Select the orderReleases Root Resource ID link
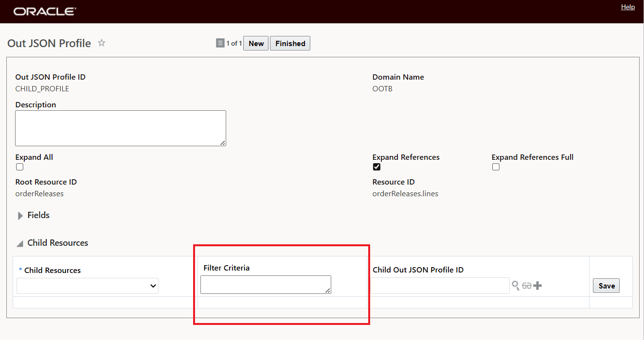This screenshot has height=340, width=644. click(39, 193)
